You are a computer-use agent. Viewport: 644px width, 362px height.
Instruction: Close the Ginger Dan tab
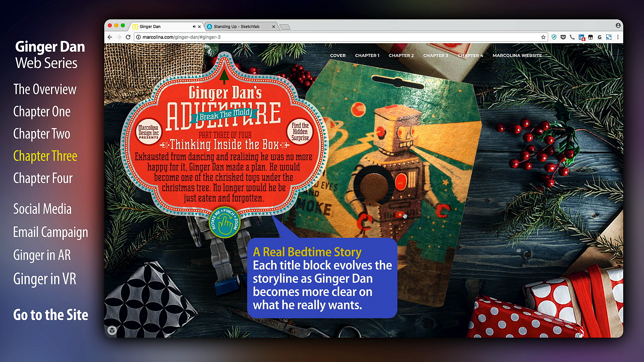[199, 26]
